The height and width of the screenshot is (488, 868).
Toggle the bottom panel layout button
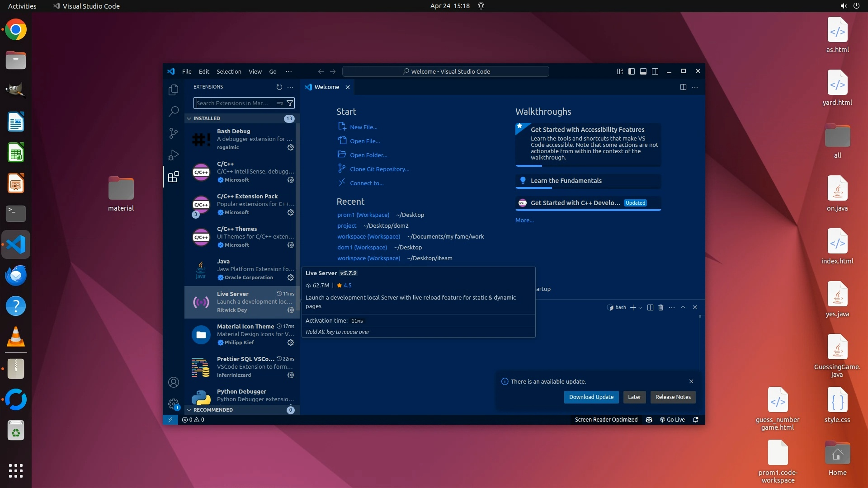(643, 71)
